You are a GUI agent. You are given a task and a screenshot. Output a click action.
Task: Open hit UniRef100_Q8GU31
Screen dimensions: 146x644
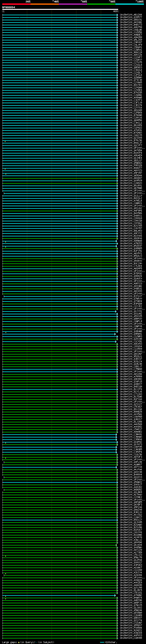[131, 20]
